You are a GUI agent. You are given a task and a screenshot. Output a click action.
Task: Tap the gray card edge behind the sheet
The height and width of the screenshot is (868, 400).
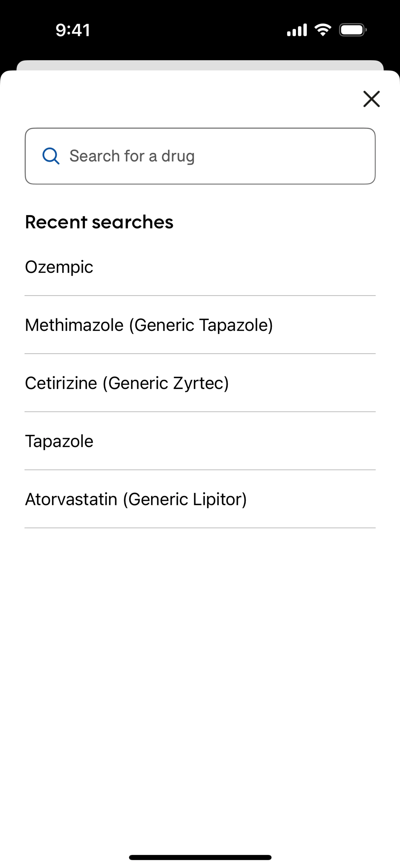tap(200, 65)
